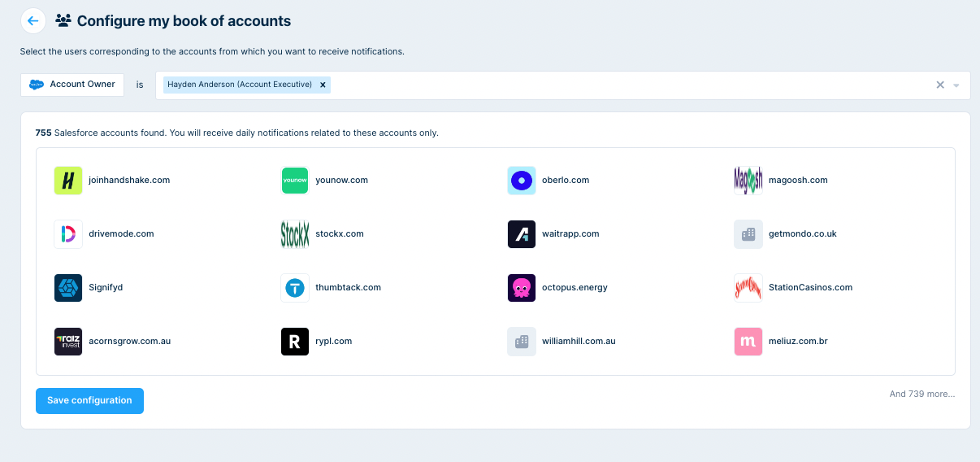980x462 pixels.
Task: Click the joinhandshake.com account name
Action: point(129,181)
